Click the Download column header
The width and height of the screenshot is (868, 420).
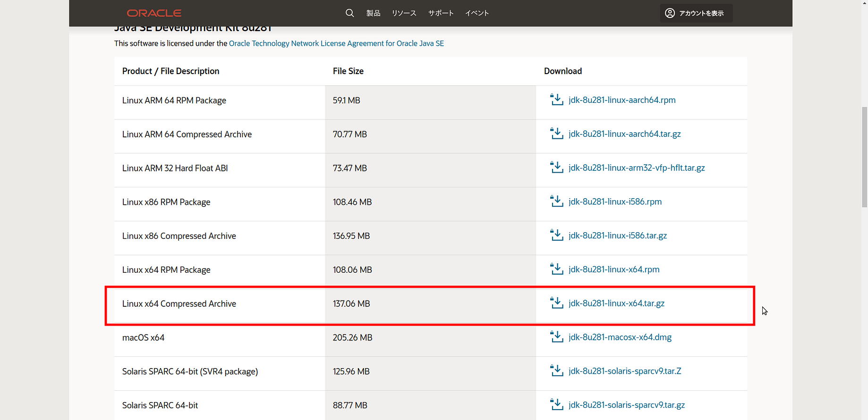click(x=563, y=71)
